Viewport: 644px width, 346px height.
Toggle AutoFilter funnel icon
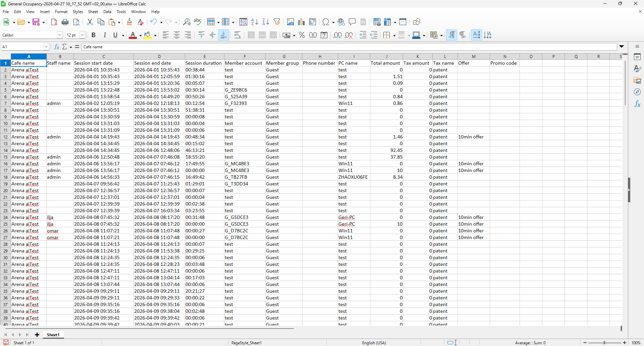(x=277, y=22)
